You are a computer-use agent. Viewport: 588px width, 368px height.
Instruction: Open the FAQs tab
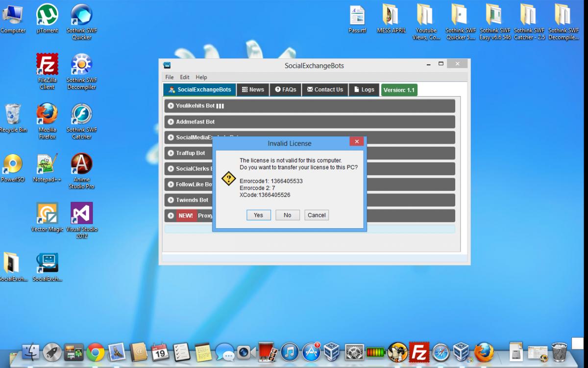pyautogui.click(x=286, y=90)
